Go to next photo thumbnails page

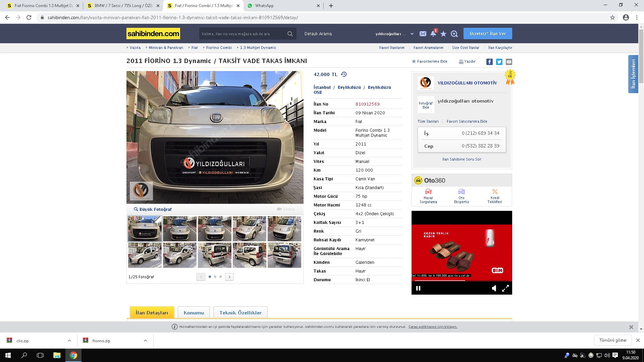[x=229, y=277]
